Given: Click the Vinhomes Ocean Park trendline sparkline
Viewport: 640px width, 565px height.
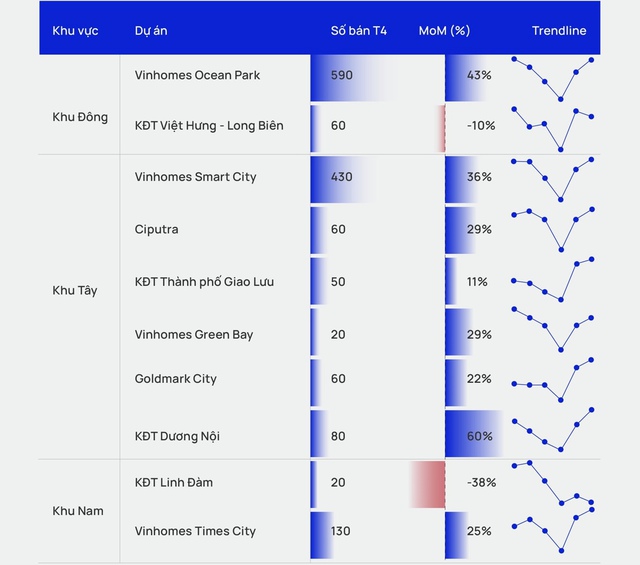Looking at the screenshot, I should click(553, 79).
